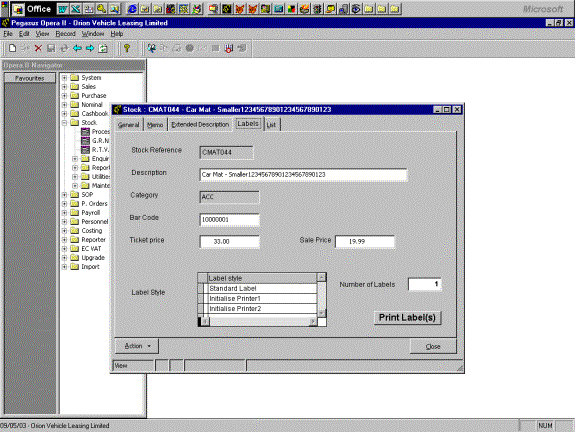Click the R.T.V. item icon in tree
This screenshot has height=432, width=575.
pos(85,149)
